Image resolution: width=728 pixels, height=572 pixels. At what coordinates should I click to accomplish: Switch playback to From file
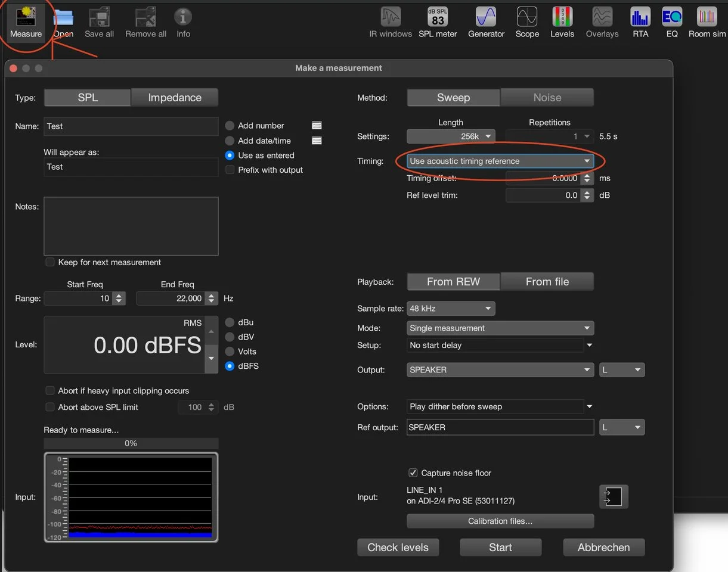tap(547, 282)
